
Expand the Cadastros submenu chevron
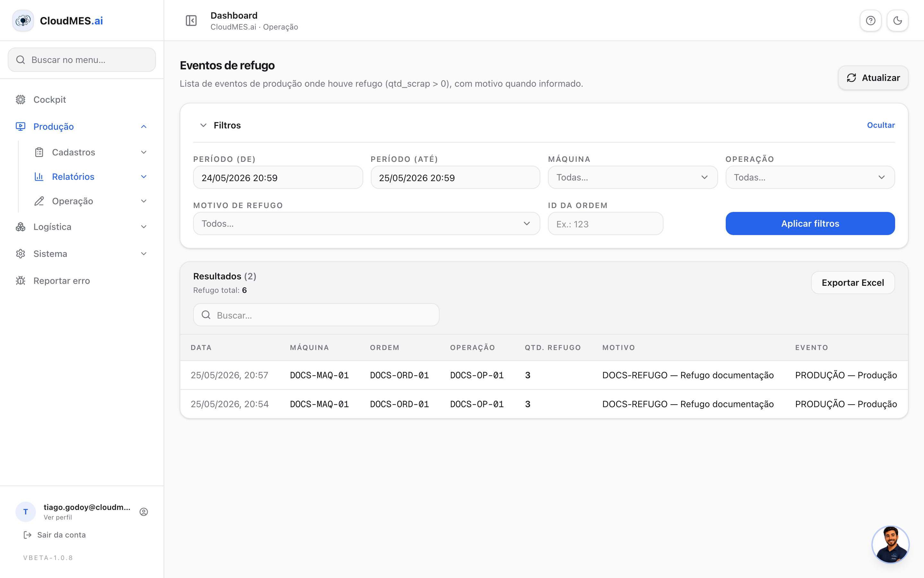tap(143, 152)
